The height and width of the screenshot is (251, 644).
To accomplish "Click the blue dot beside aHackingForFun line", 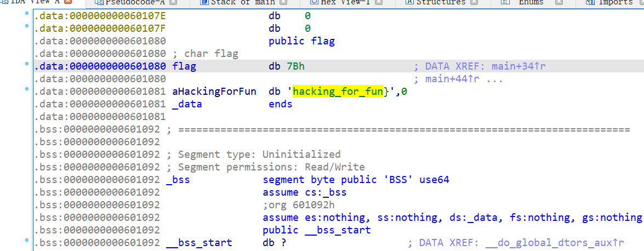I will tap(27, 89).
